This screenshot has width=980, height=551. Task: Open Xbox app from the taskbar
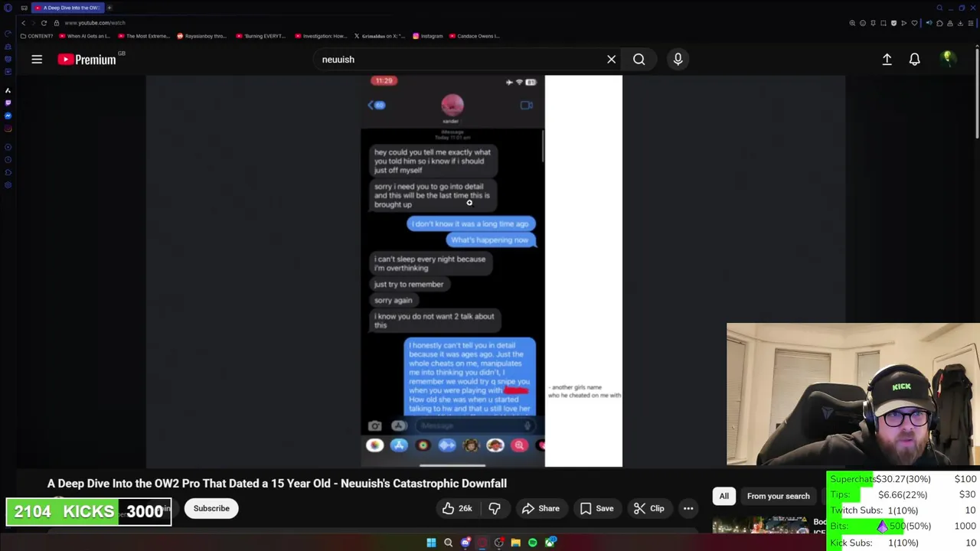550,543
